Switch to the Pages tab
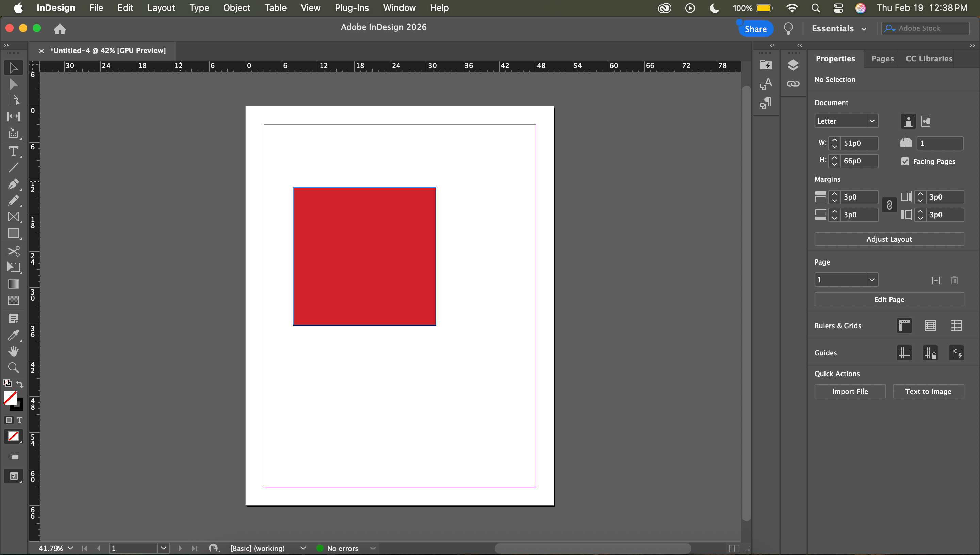This screenshot has width=980, height=555. click(x=882, y=59)
